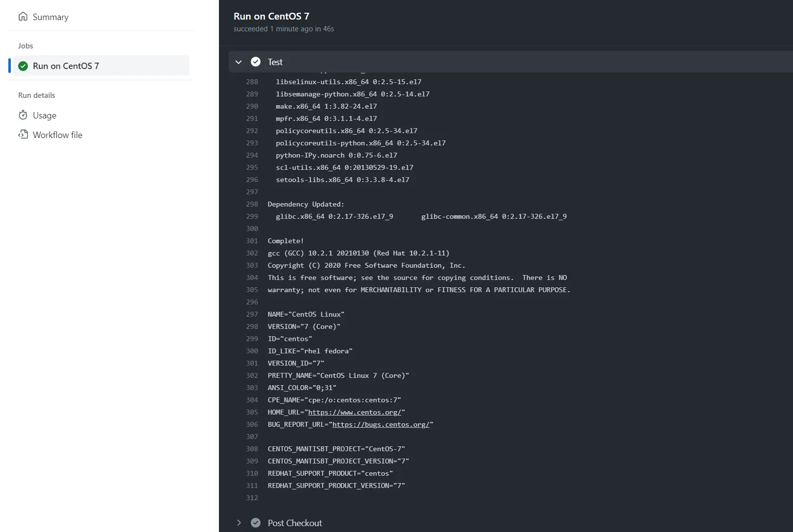Open the Workflow file
Screen dimensions: 793x532
coord(57,135)
